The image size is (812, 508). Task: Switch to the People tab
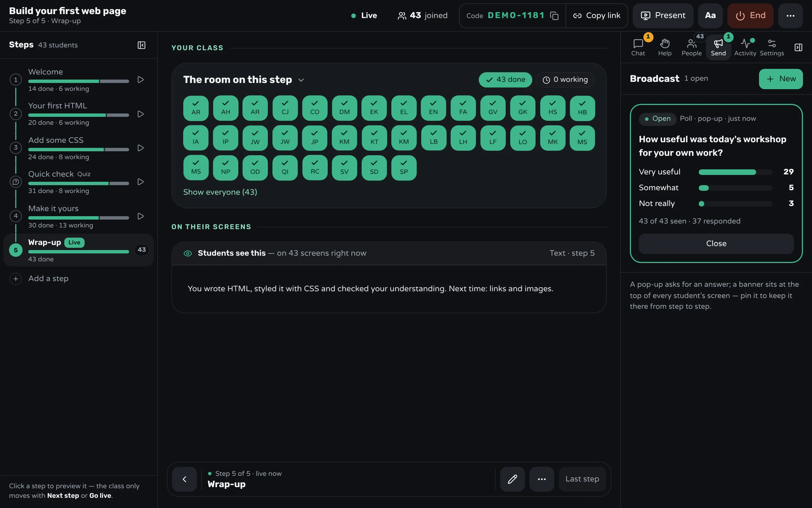[692, 47]
